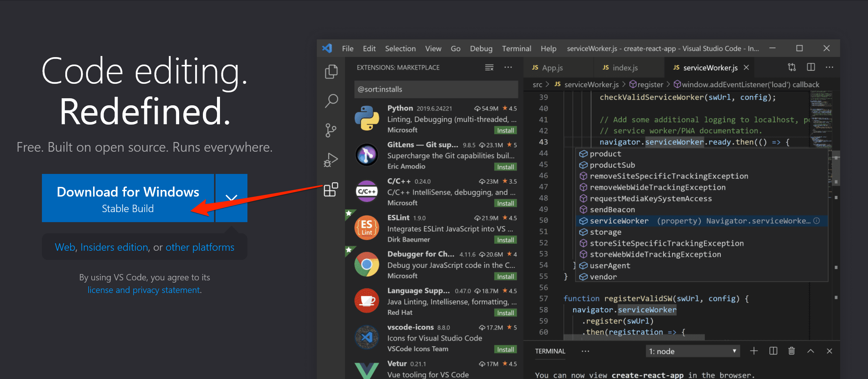The width and height of the screenshot is (868, 379).
Task: Click the split editor icon in the tab bar
Action: click(x=811, y=67)
